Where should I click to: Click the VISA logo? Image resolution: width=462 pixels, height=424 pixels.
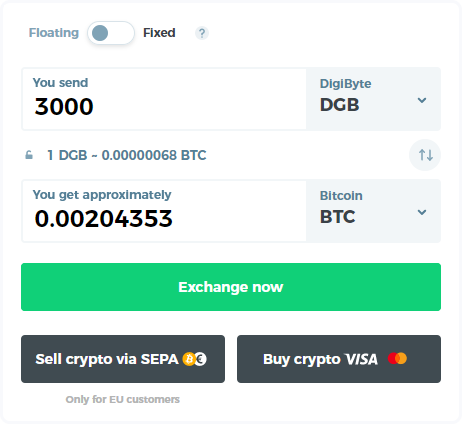click(x=361, y=359)
